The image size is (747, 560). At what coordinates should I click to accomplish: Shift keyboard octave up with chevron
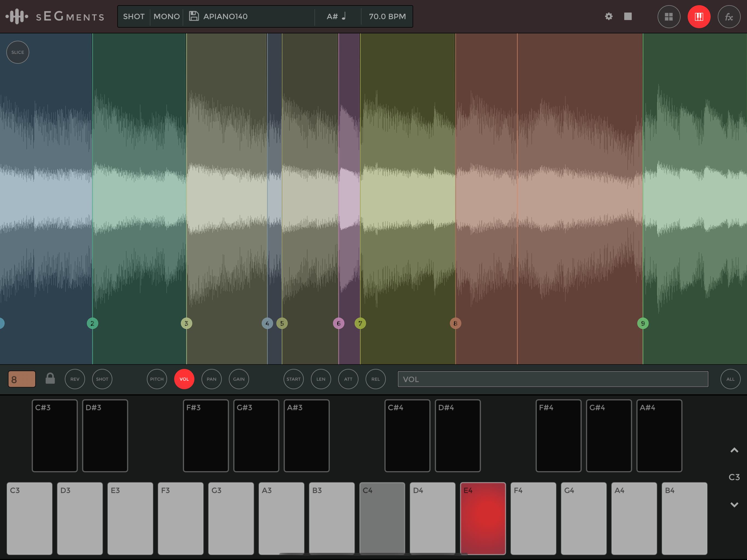click(734, 450)
